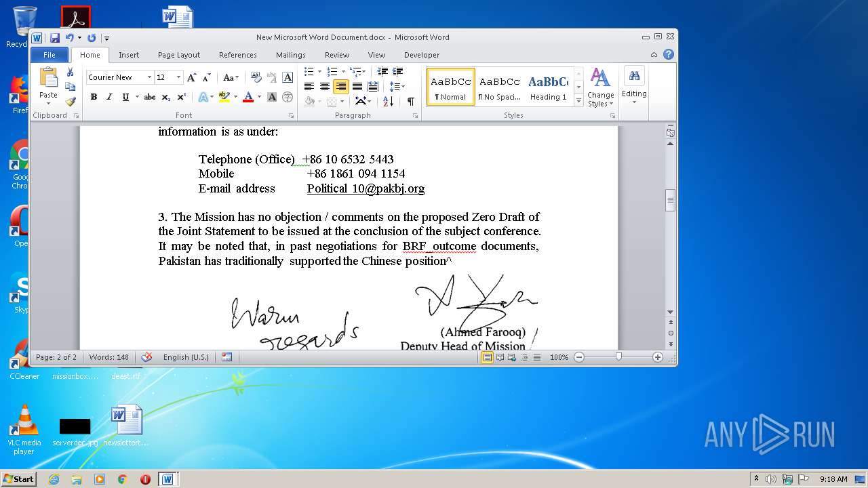This screenshot has width=868, height=488.
Task: Switch to the Insert tab
Action: click(x=129, y=55)
